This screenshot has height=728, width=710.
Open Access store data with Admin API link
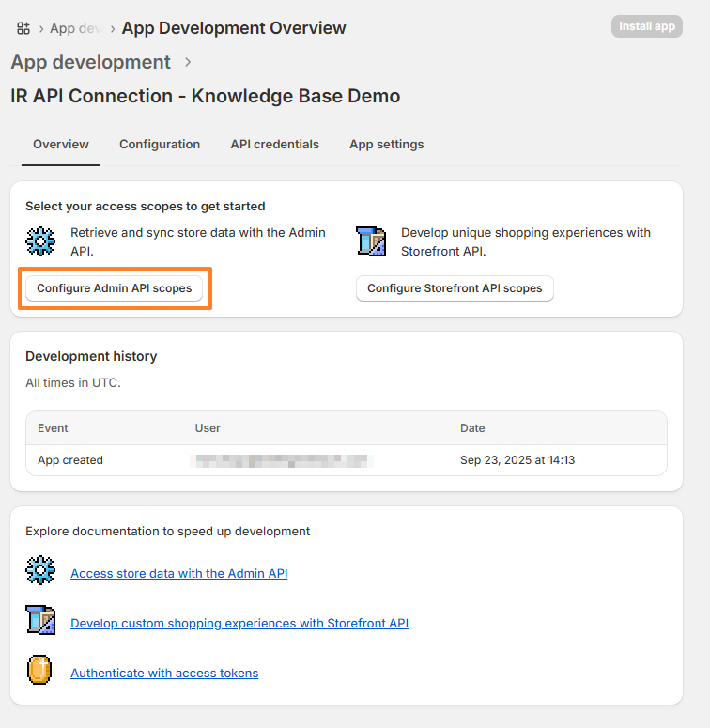click(178, 573)
